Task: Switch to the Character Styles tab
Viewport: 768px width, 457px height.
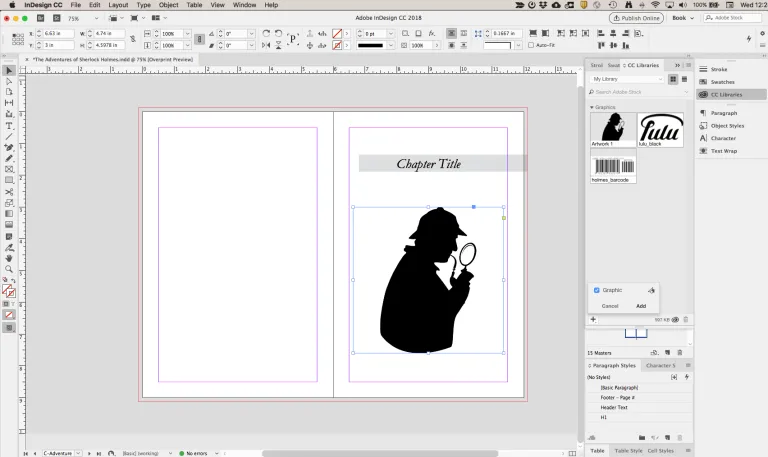Action: pos(660,365)
